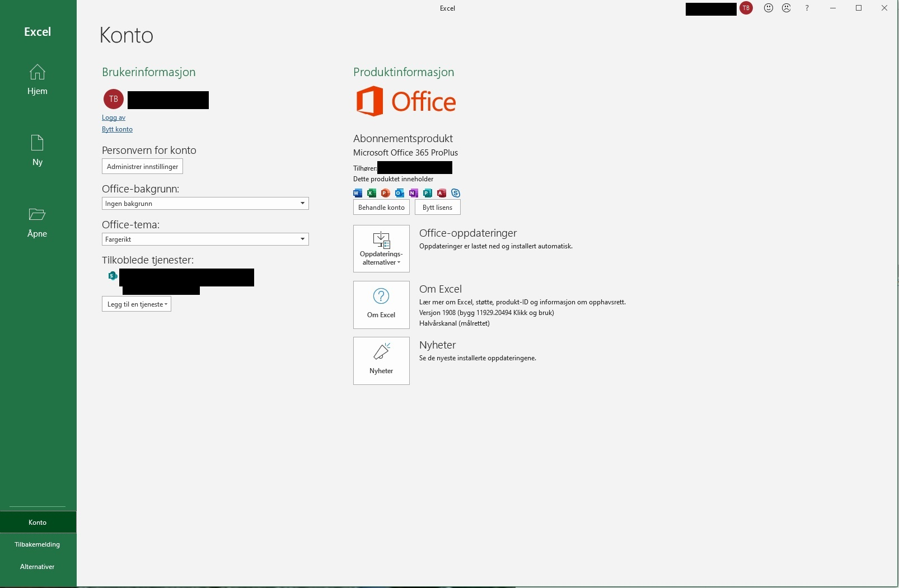Click the Behandle konto button
The height and width of the screenshot is (588, 899).
381,208
